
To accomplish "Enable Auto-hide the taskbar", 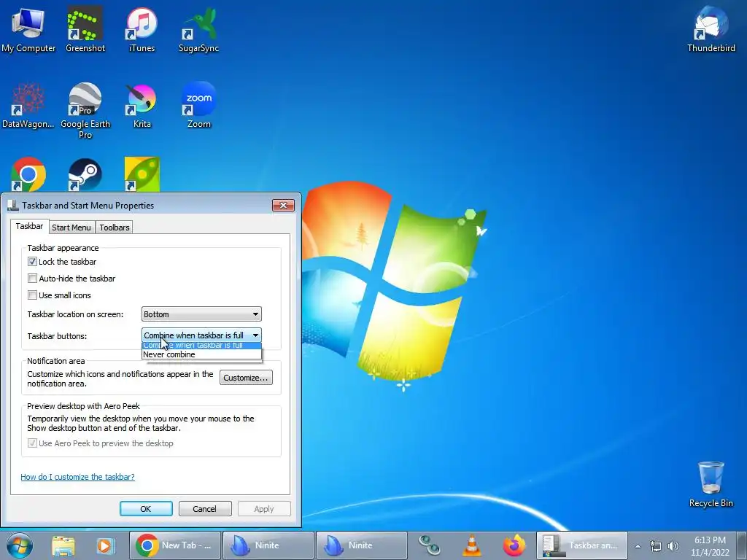I will click(32, 278).
